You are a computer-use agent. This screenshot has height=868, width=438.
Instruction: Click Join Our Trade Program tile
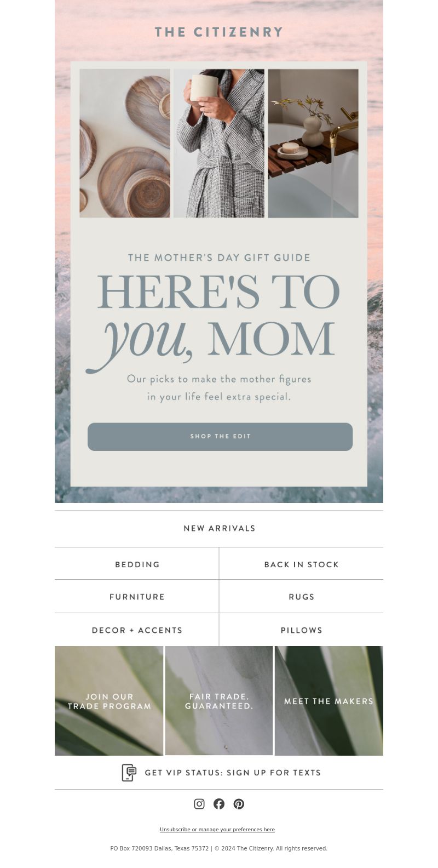(109, 701)
